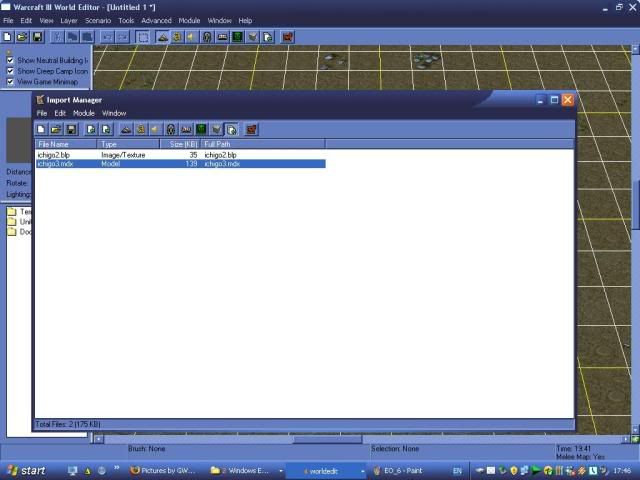Sort by Type column header
This screenshot has height=480, width=640.
click(x=128, y=144)
